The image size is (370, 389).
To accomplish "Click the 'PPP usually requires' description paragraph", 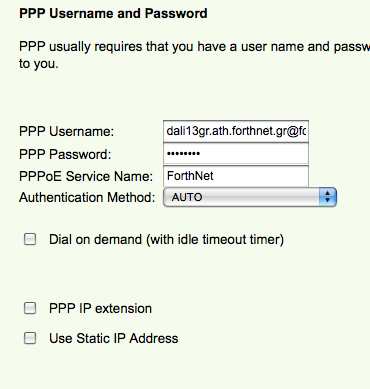I will 194,55.
